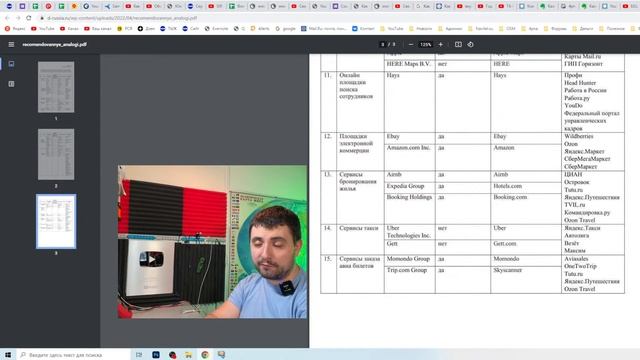Click the page number field in PDF toolbar
640x360 pixels.
[x=382, y=44]
